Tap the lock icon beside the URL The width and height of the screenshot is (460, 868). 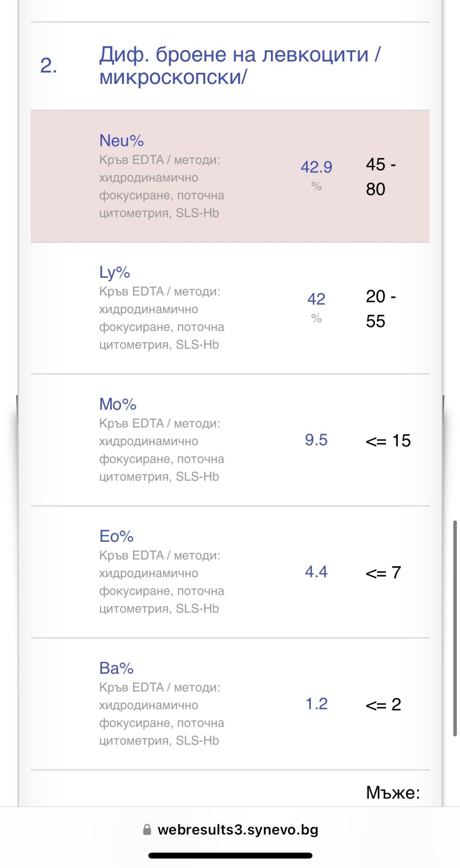point(147,829)
